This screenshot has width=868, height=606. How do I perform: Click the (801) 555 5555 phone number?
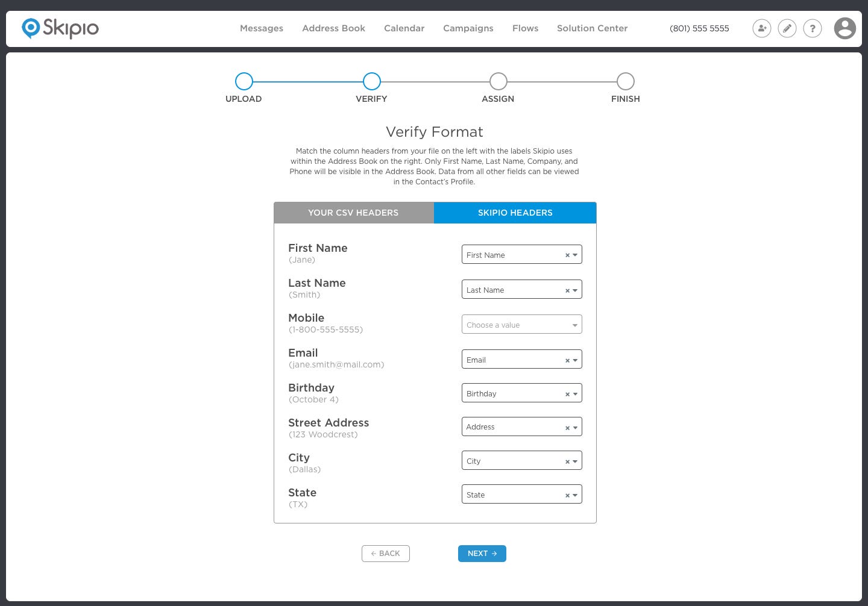click(x=699, y=28)
